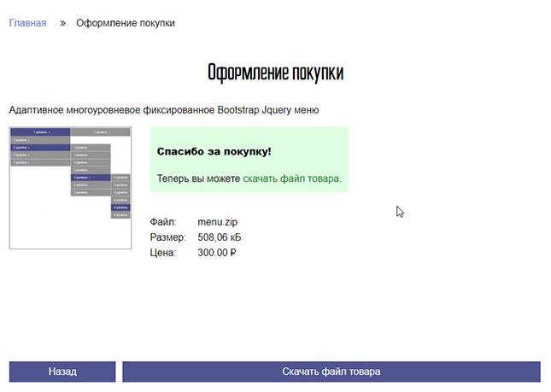Click the gray top-right tab in thumbnail
The width and height of the screenshot is (551, 392).
[100, 132]
